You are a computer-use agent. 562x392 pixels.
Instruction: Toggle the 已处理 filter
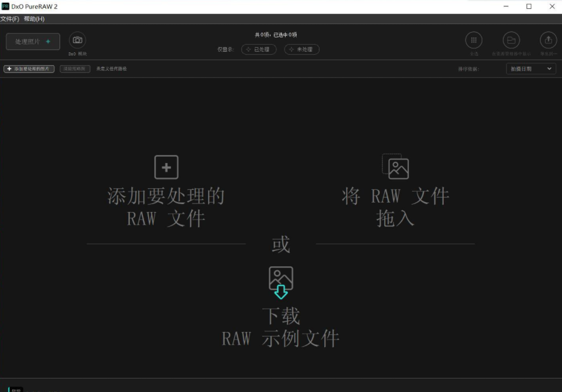point(259,50)
